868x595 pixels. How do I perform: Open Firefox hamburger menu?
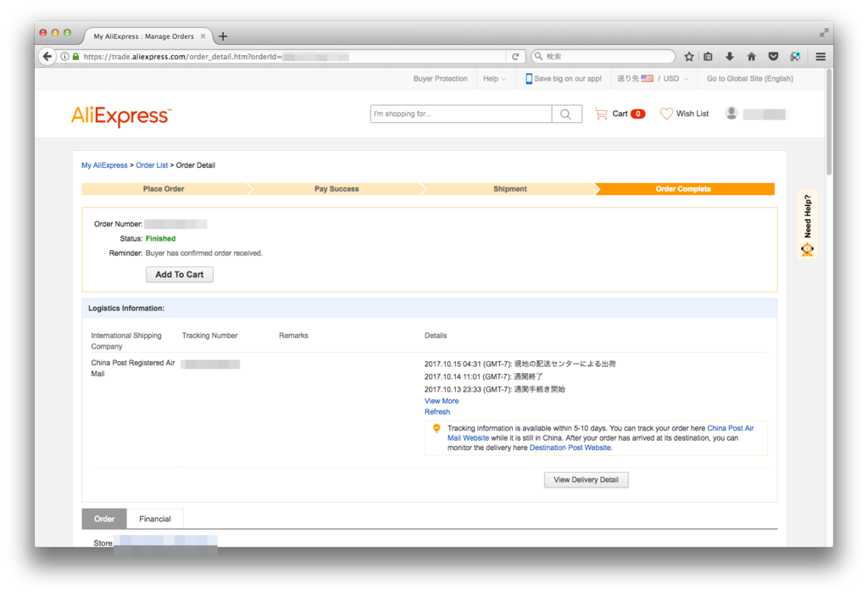point(821,57)
